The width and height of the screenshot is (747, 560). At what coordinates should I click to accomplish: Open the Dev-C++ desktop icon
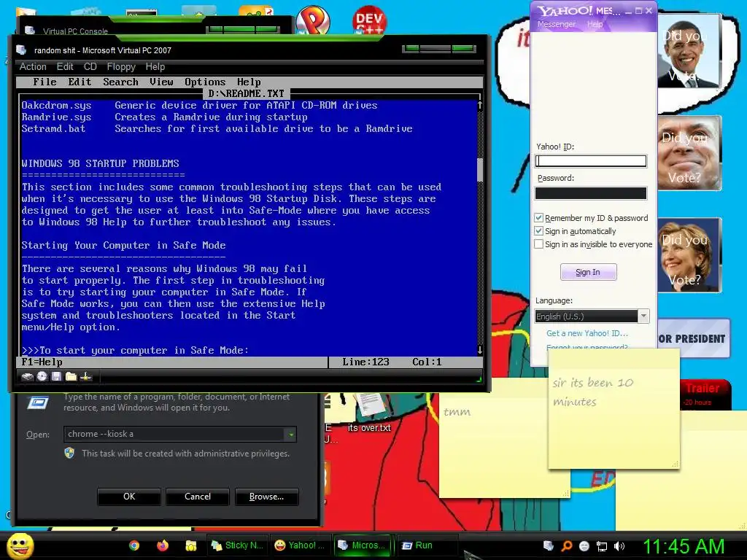(369, 20)
